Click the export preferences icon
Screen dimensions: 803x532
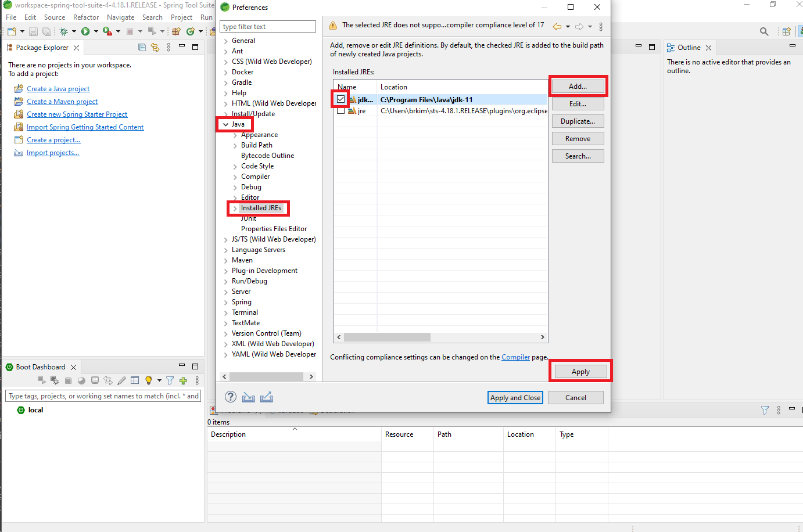267,397
